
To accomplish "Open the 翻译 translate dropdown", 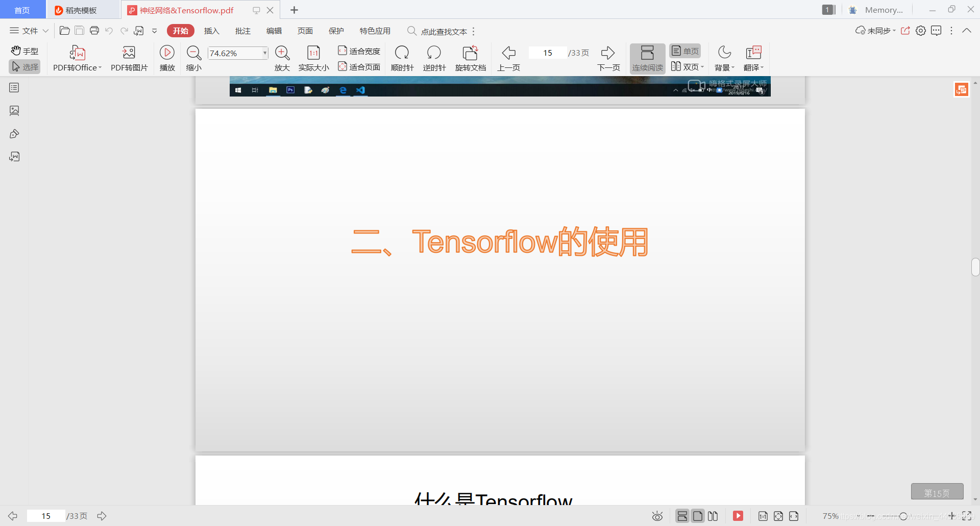I will (x=753, y=59).
